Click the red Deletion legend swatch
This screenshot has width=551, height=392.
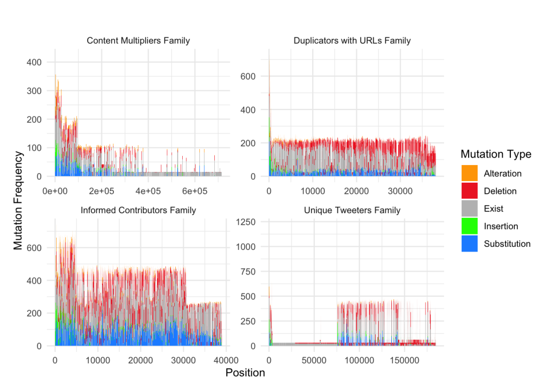point(469,191)
